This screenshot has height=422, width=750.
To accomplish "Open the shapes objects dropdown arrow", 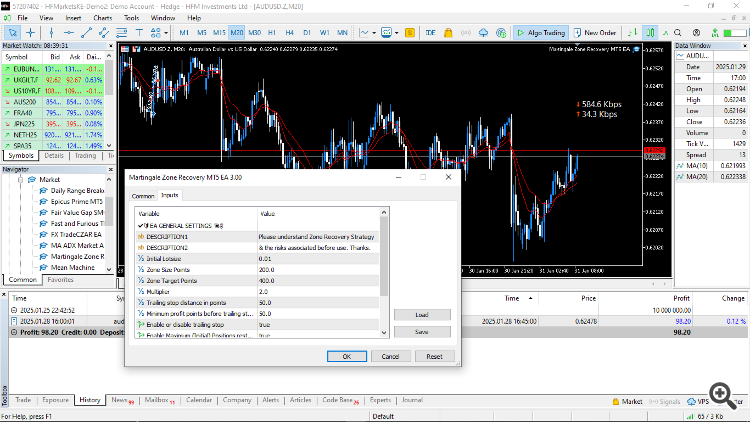I will pos(166,33).
